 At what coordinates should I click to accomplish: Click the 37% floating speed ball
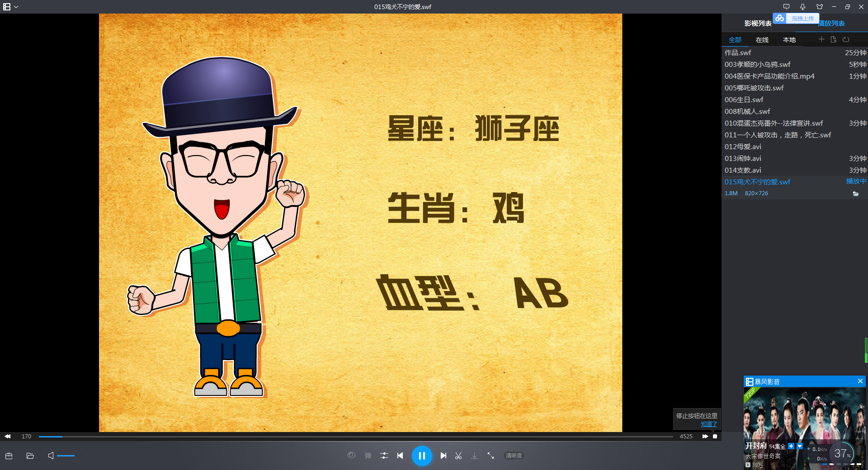point(842,453)
